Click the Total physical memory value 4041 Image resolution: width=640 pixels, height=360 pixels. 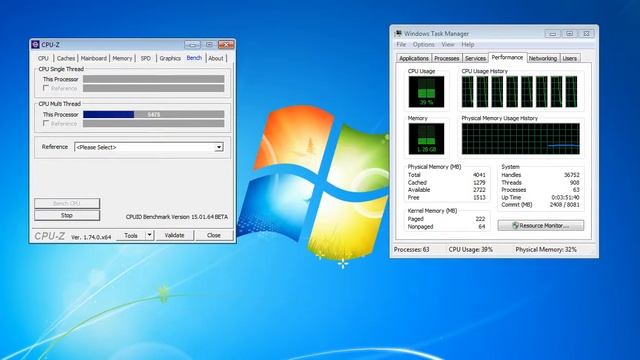(x=479, y=175)
